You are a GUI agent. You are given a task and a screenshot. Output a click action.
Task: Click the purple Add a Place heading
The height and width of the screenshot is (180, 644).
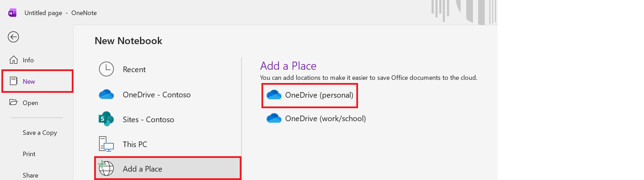point(288,66)
